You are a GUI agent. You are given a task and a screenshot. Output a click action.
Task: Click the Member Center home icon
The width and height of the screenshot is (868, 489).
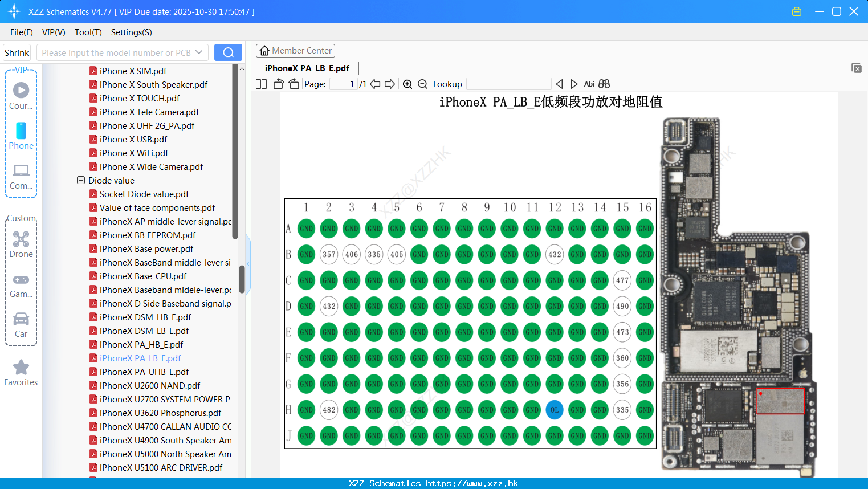pyautogui.click(x=264, y=51)
